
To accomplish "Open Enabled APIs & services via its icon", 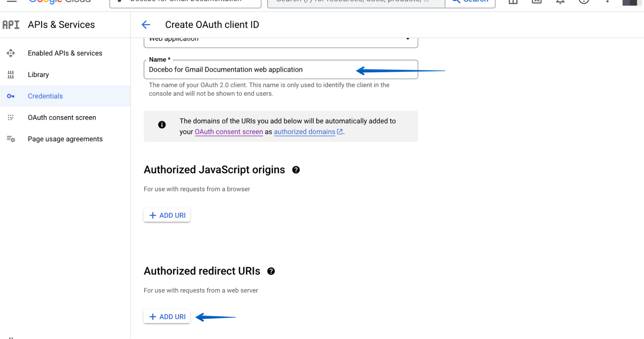I will pos(11,53).
